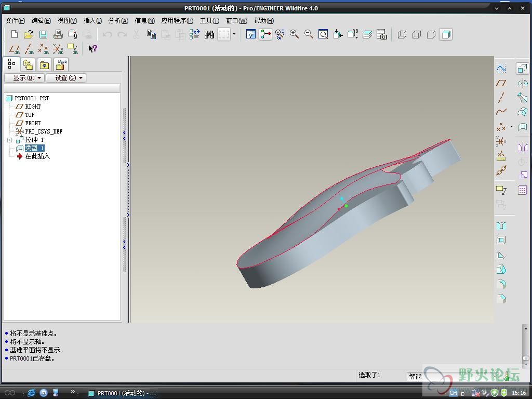Toggle coordinate system display
This screenshot has height=399, width=532.
58,48
